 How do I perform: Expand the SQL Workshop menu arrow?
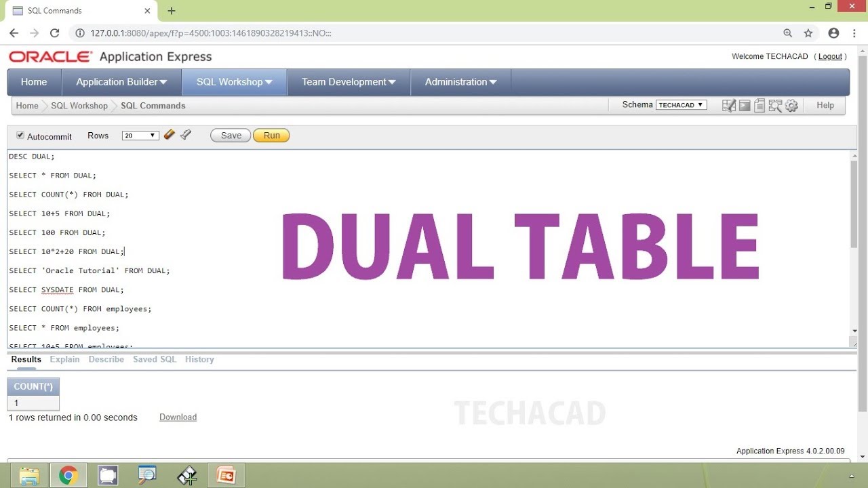(269, 82)
